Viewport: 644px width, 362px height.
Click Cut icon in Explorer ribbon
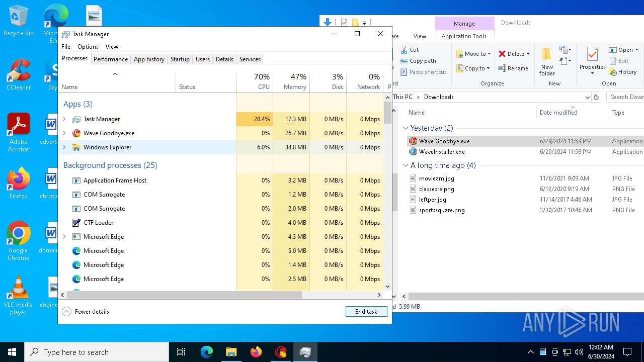pos(410,50)
